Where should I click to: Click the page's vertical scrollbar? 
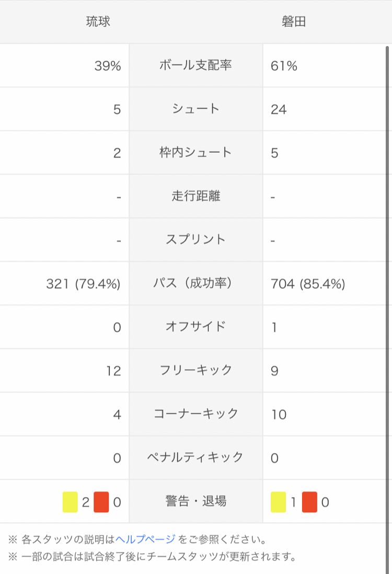click(x=388, y=262)
